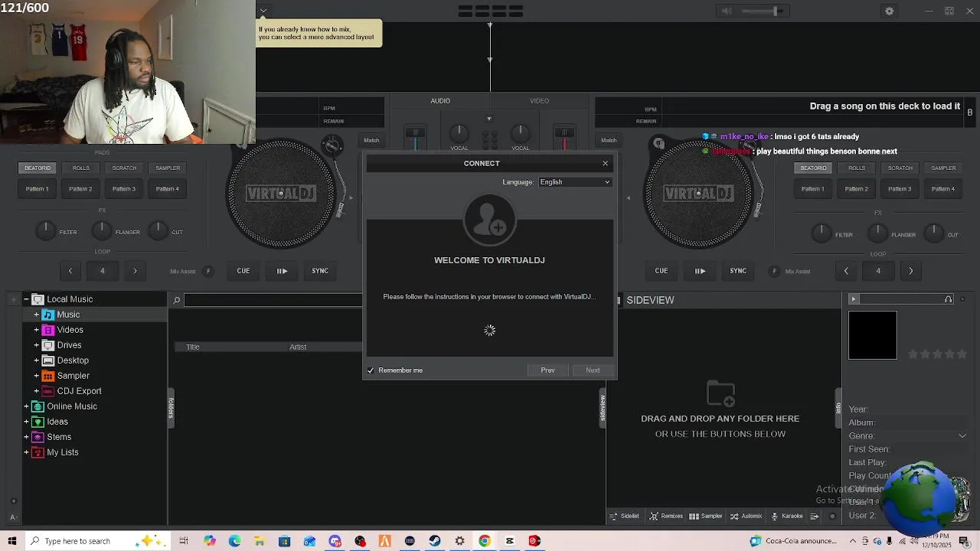Click the left deck Pattern 3 pad
This screenshot has width=980, height=551.
pyautogui.click(x=124, y=189)
